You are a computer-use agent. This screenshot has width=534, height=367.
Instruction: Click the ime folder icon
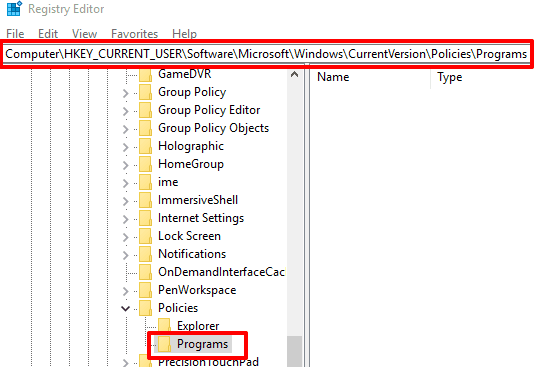click(145, 182)
